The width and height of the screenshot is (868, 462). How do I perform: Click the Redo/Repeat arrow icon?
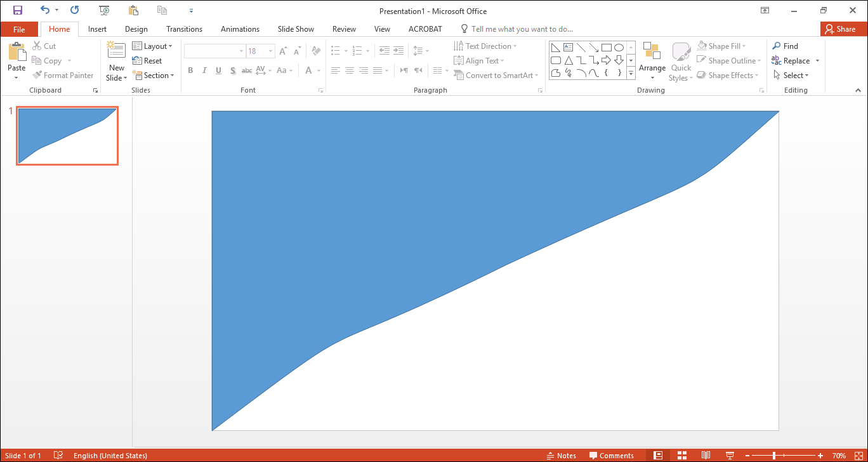[75, 10]
